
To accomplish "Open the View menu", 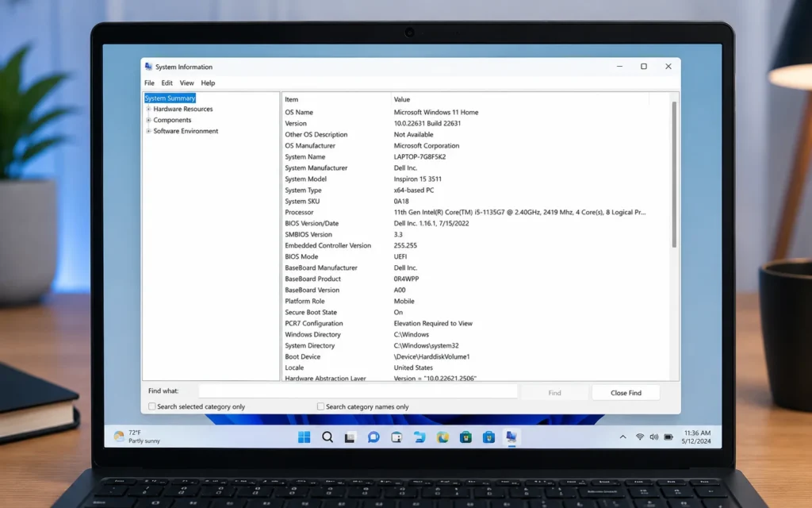I will [186, 83].
